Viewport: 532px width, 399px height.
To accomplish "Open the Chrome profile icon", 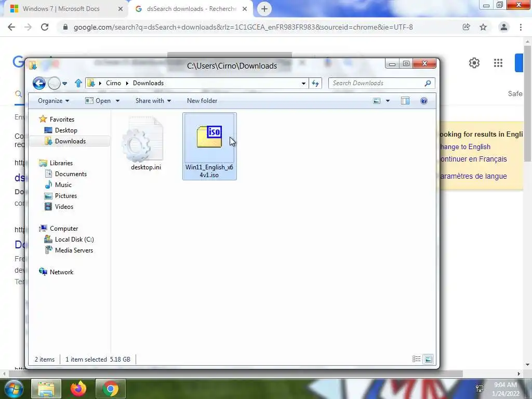I will (x=504, y=27).
